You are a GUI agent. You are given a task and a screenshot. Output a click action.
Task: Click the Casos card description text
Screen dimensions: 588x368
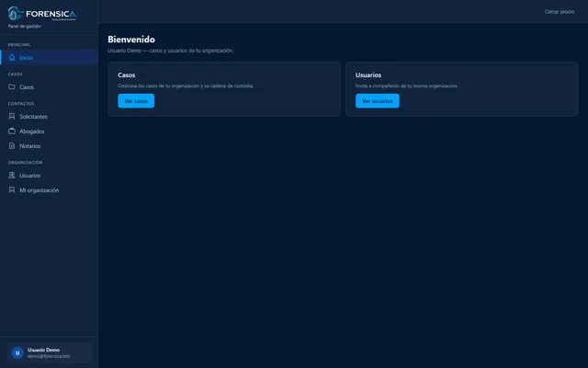click(x=186, y=86)
